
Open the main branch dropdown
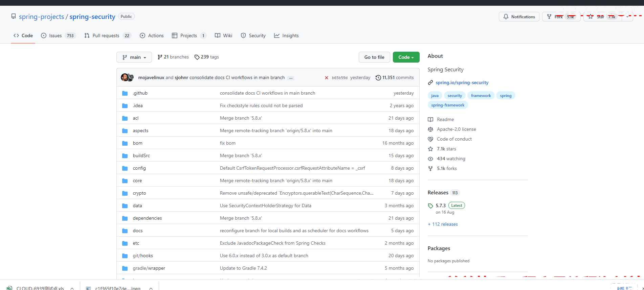(x=134, y=57)
